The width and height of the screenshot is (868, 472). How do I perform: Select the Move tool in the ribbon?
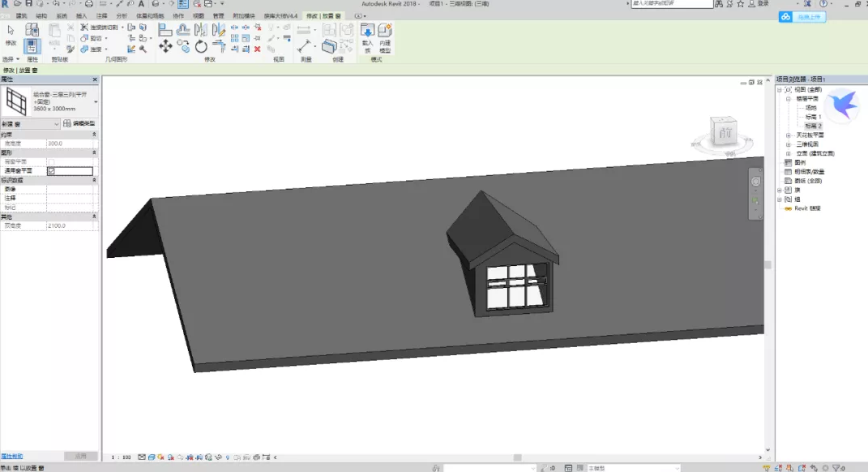pyautogui.click(x=165, y=46)
